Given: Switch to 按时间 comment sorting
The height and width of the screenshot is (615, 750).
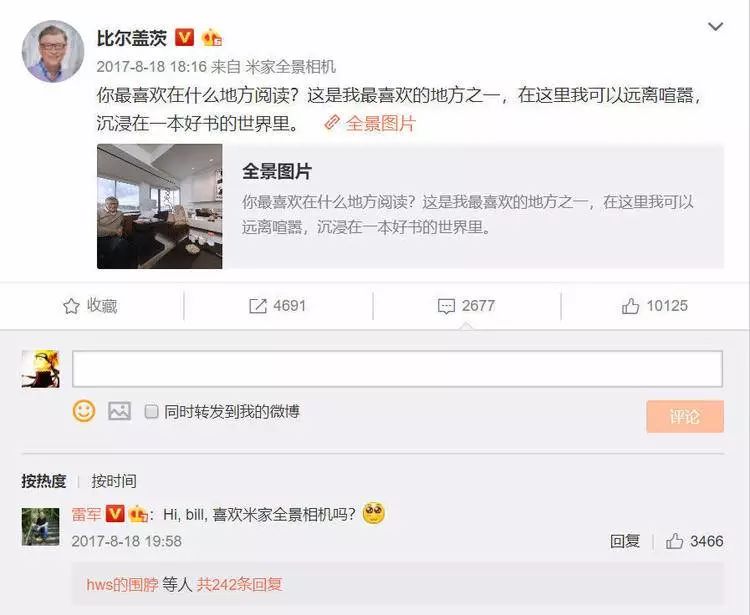Looking at the screenshot, I should coord(114,481).
